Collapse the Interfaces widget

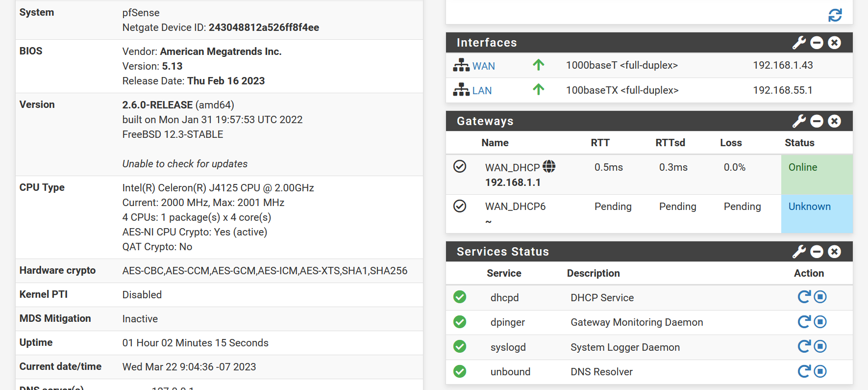point(817,43)
